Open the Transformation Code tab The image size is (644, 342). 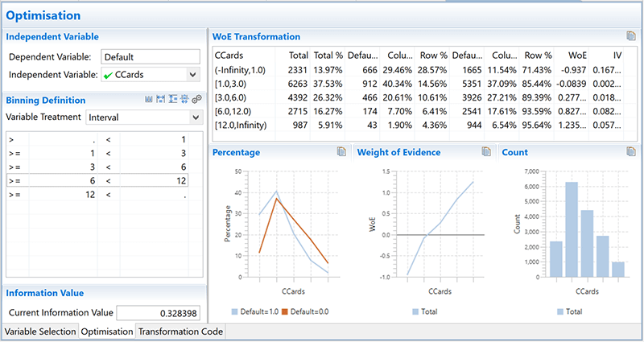[181, 332]
